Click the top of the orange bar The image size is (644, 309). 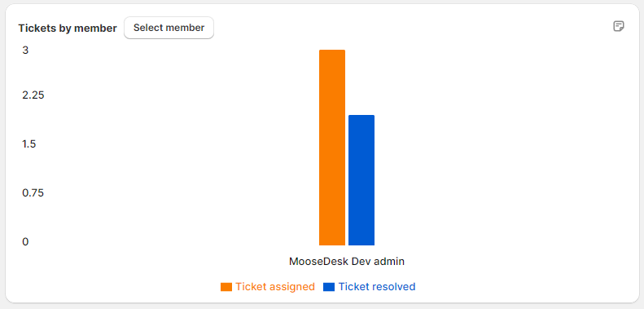[x=332, y=51]
